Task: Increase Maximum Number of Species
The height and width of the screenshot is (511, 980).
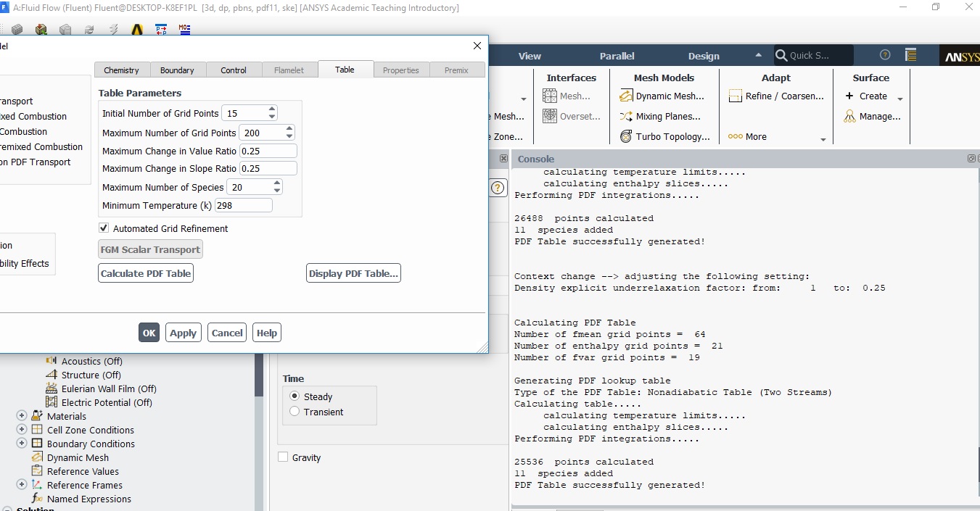Action: click(x=277, y=183)
